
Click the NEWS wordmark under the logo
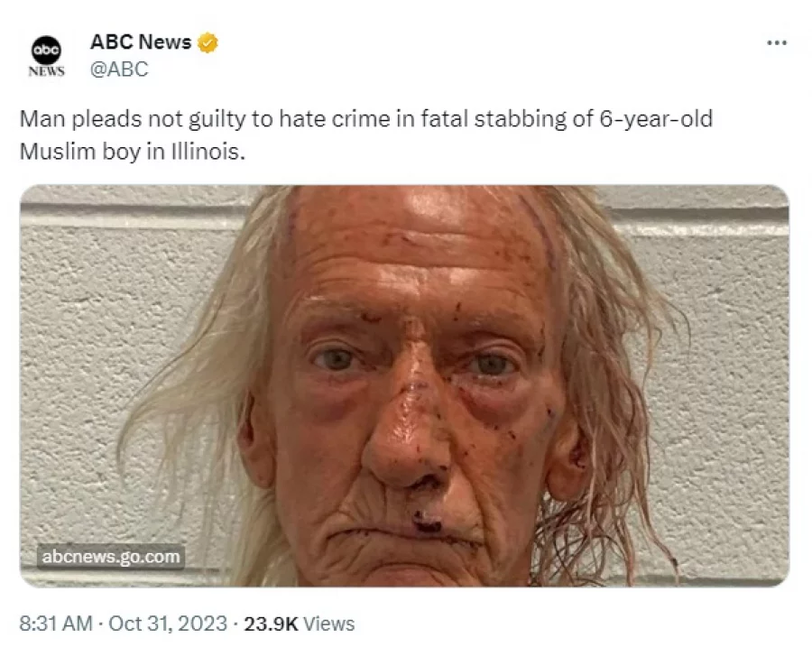click(x=47, y=71)
